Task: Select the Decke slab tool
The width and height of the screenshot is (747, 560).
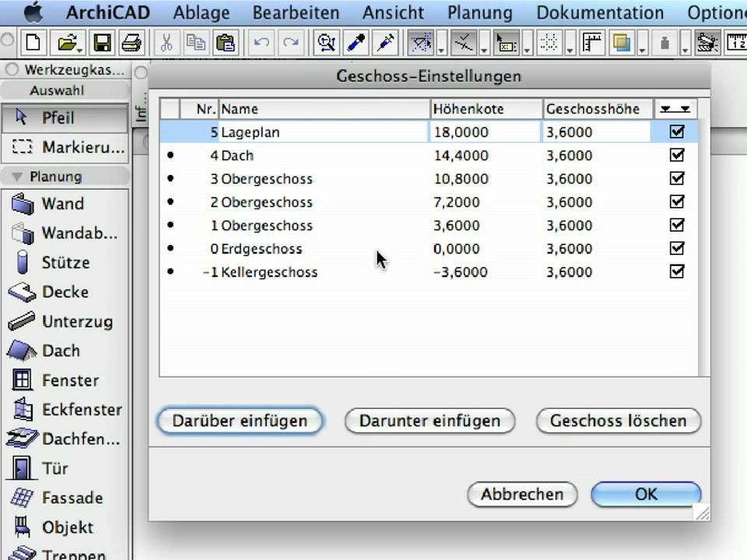Action: coord(65,292)
